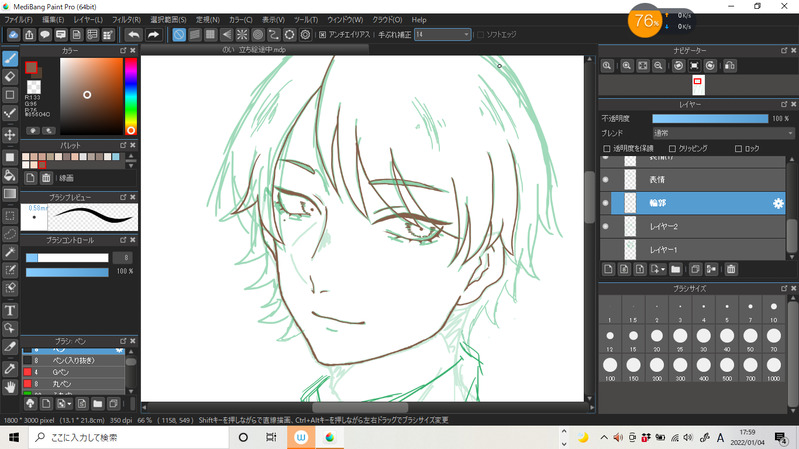The height and width of the screenshot is (449, 799).
Task: Choose brush size 100
Action: [x=610, y=368]
